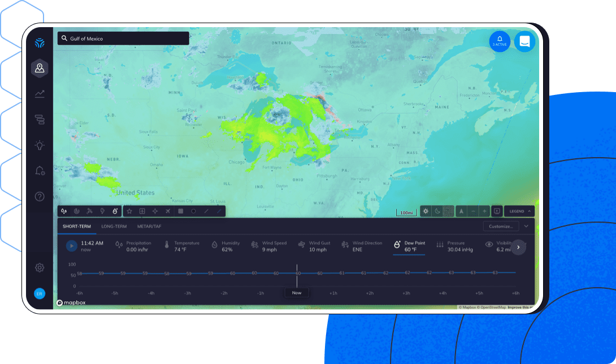Click the search magnifier icon

tap(64, 38)
